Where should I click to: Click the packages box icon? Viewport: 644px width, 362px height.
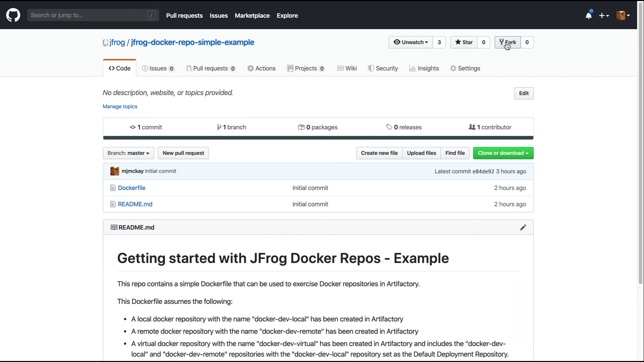coord(301,127)
